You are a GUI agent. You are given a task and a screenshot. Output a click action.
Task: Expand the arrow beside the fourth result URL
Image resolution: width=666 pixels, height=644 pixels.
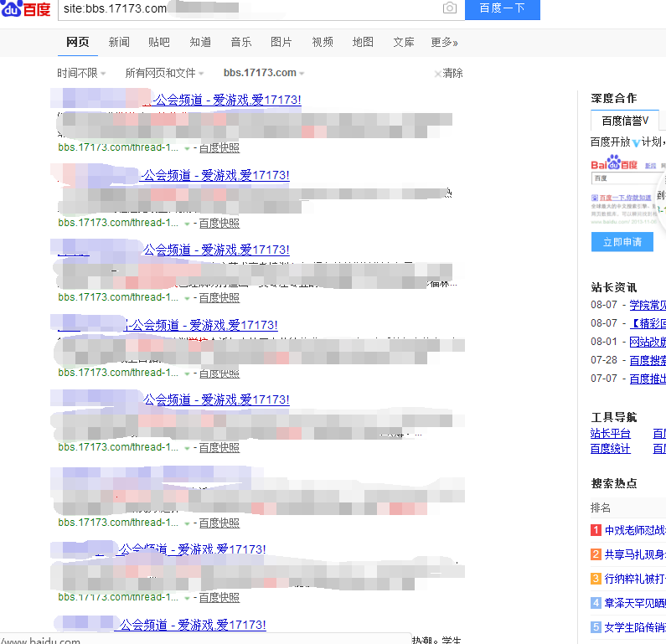pyautogui.click(x=187, y=374)
